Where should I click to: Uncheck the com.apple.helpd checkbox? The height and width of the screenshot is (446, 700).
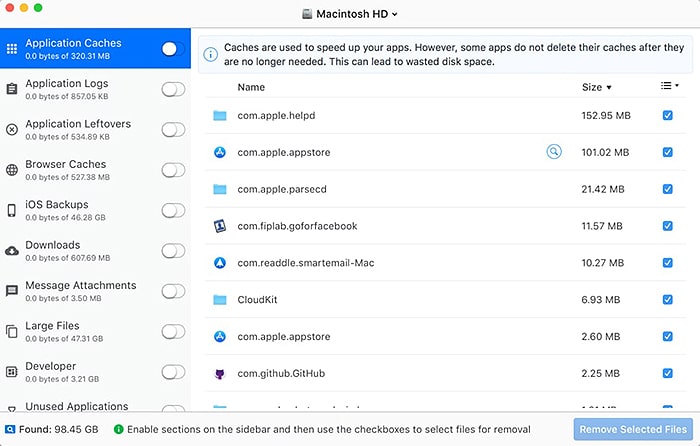(667, 116)
